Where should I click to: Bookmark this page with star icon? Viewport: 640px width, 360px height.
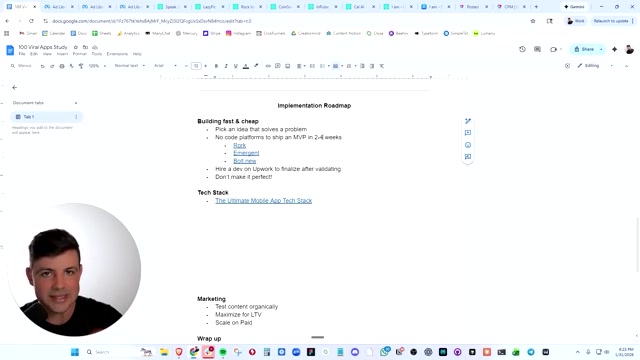point(533,21)
